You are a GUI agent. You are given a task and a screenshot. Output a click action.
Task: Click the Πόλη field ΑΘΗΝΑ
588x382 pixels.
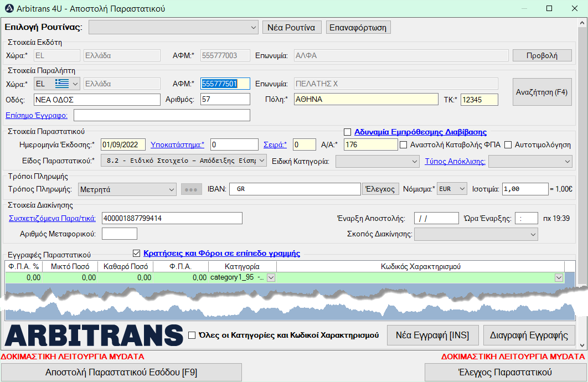[366, 99]
